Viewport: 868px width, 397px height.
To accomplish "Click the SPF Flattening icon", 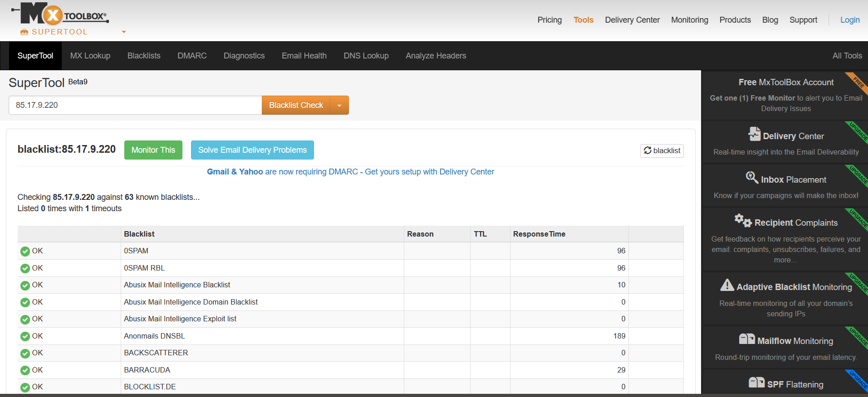I will (756, 382).
